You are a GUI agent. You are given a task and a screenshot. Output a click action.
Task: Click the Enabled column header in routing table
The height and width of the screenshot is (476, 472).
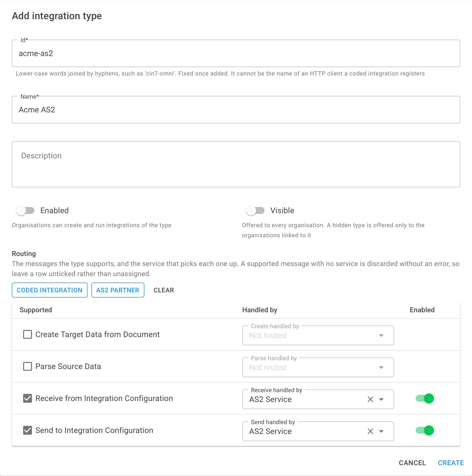[422, 310]
